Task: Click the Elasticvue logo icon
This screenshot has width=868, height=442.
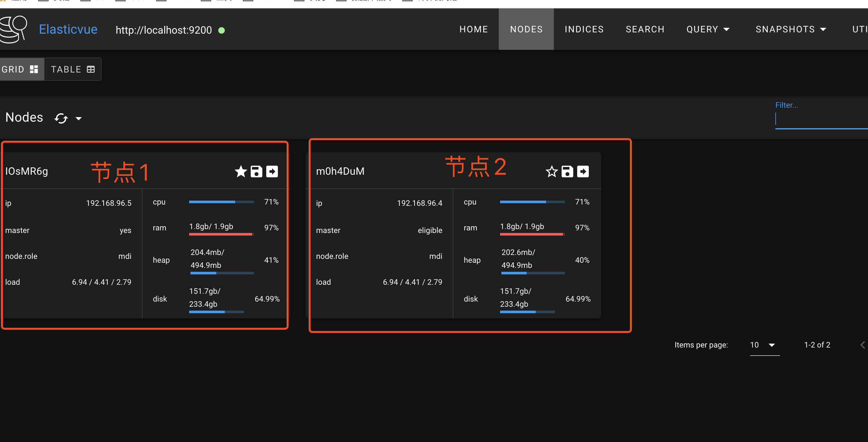Action: pyautogui.click(x=14, y=29)
